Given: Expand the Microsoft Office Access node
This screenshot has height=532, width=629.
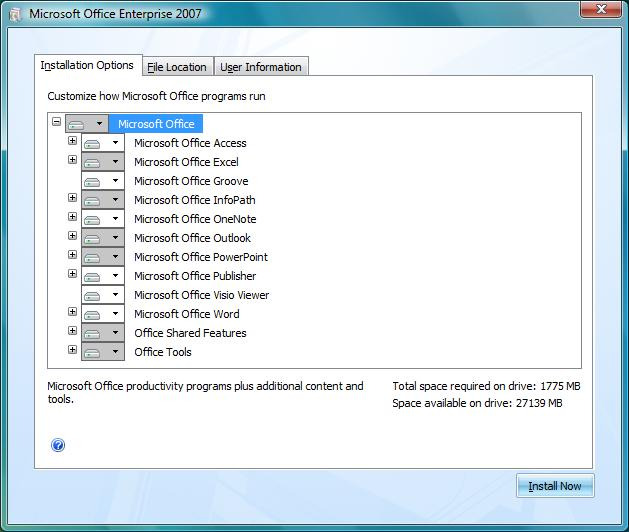Looking at the screenshot, I should coord(72,140).
